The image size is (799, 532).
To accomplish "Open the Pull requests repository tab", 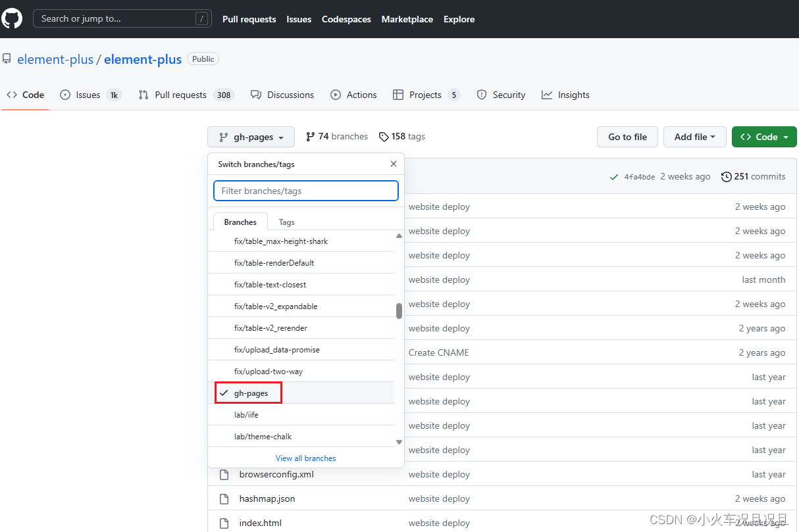I will (x=186, y=95).
